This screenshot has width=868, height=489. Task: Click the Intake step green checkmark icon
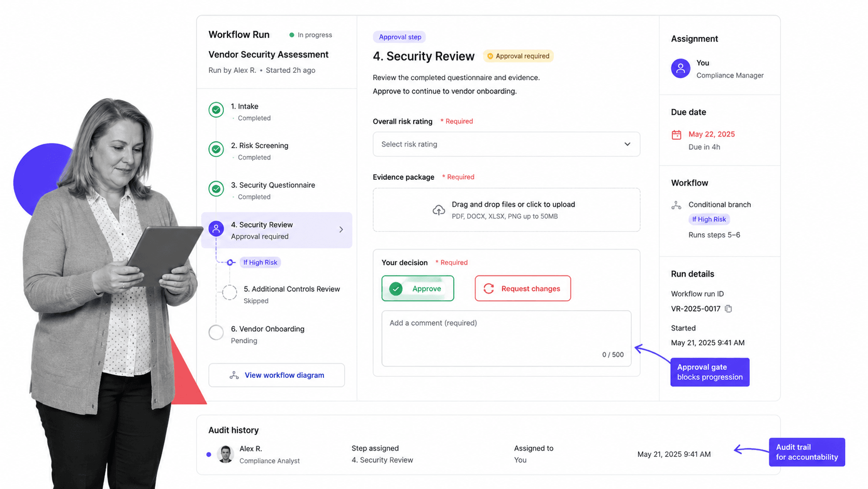click(x=216, y=110)
